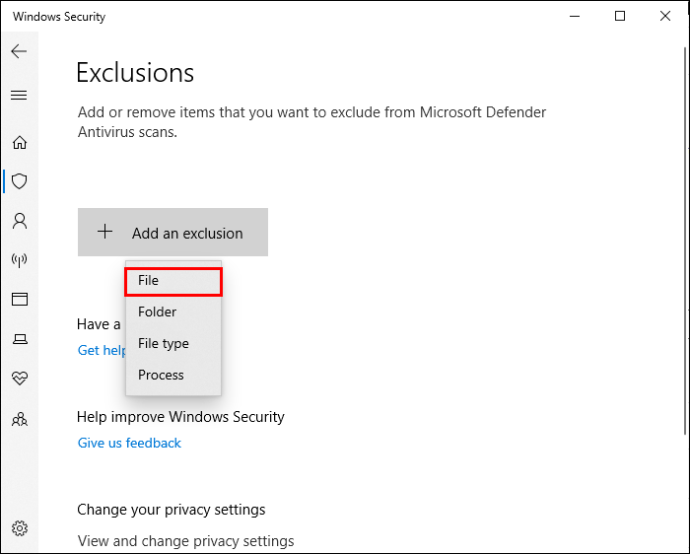Open Device performance & health heart icon

coord(18,379)
